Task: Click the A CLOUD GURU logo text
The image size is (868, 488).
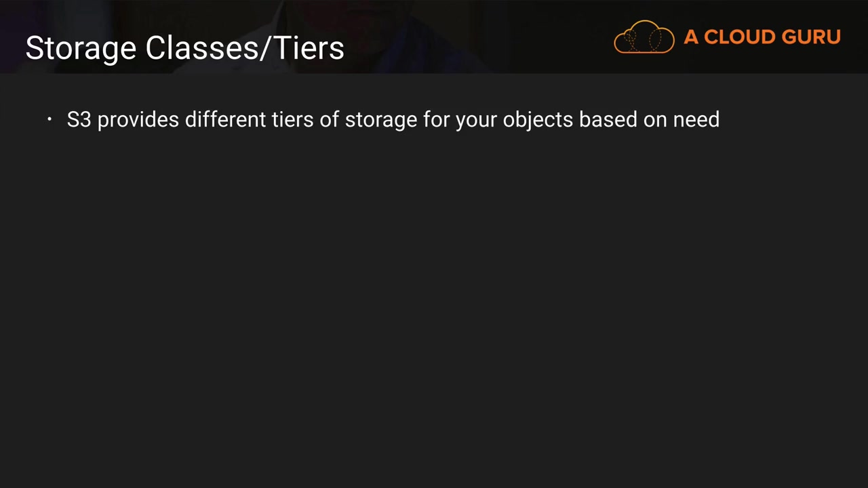Action: (x=762, y=37)
